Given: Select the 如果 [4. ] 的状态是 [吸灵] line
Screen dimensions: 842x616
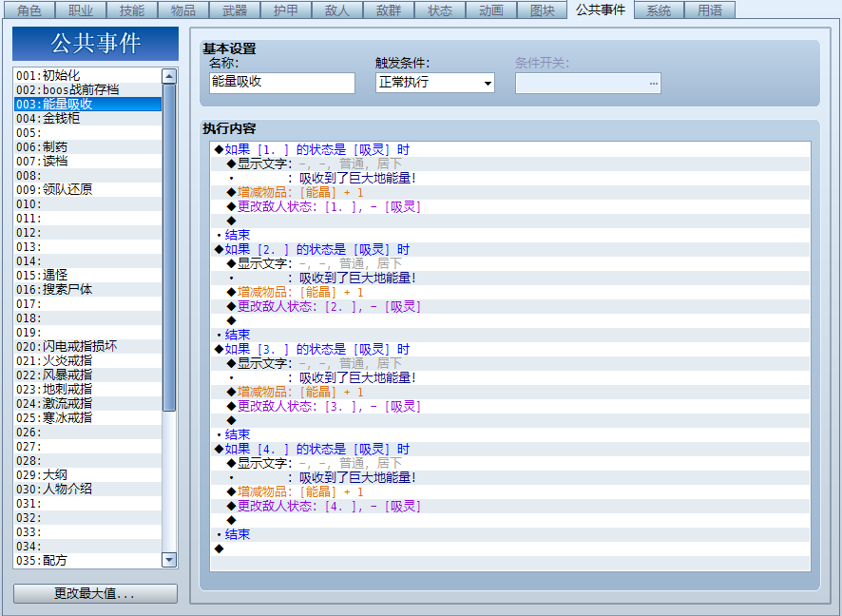Looking at the screenshot, I should pos(510,449).
